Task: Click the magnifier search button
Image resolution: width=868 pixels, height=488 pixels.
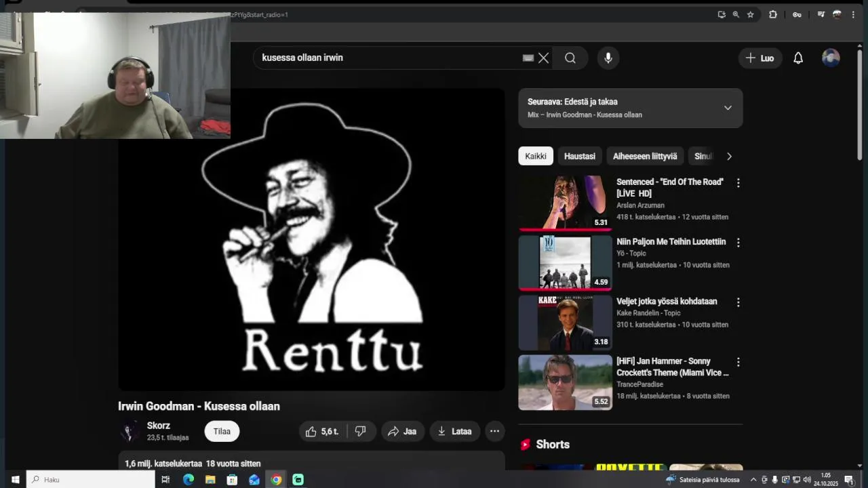Action: tap(570, 58)
